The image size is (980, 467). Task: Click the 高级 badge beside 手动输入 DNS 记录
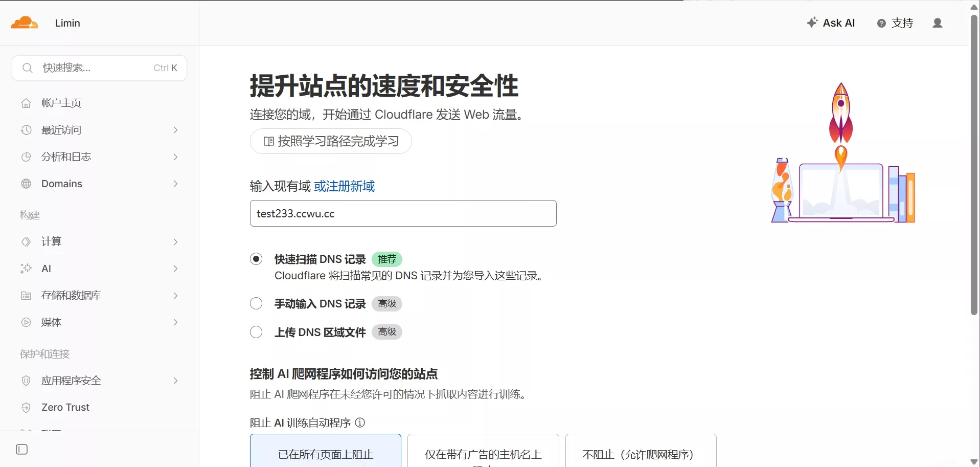tap(387, 304)
